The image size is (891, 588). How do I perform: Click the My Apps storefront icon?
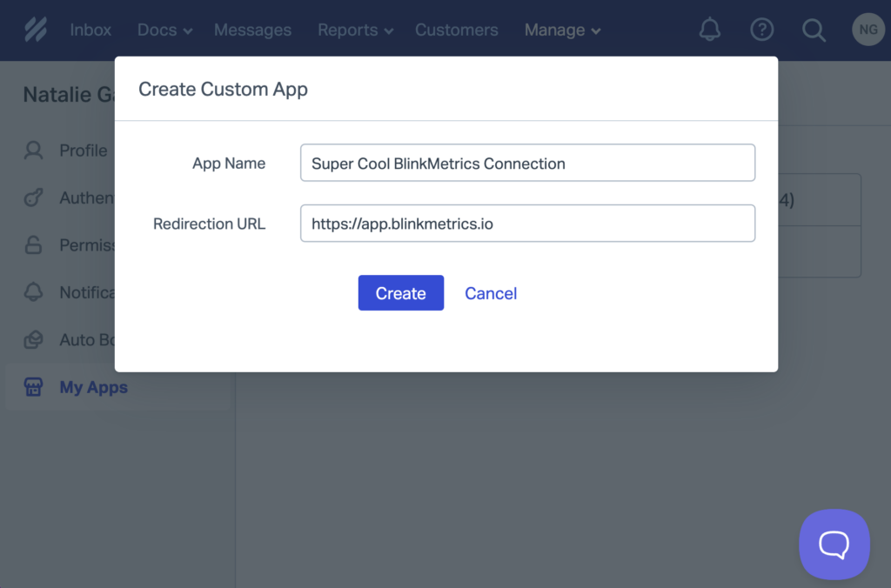[x=33, y=387]
